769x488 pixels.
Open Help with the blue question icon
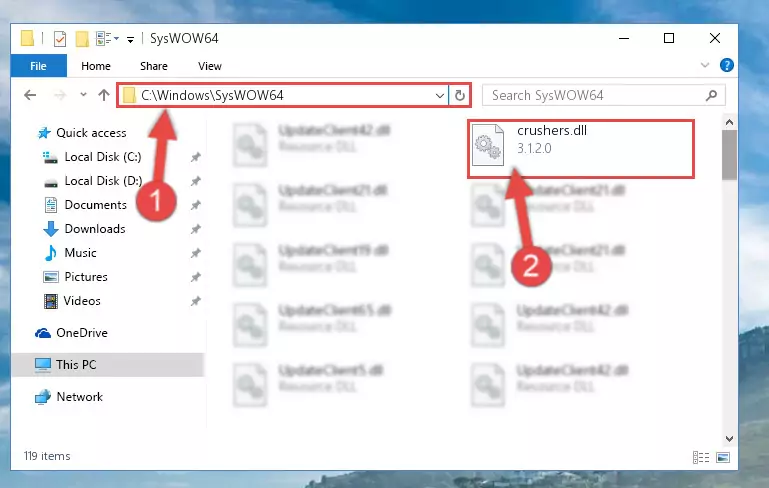coord(726,65)
